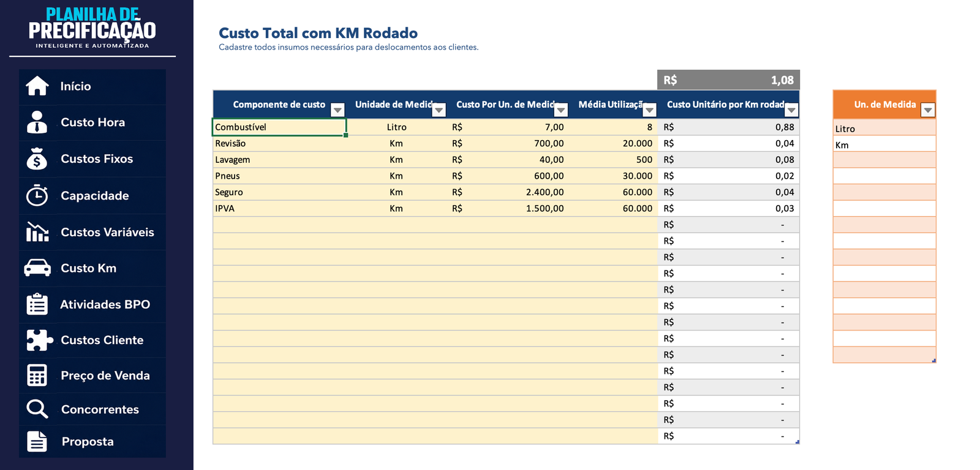
Task: Click the Pneus component cell
Action: point(279,176)
